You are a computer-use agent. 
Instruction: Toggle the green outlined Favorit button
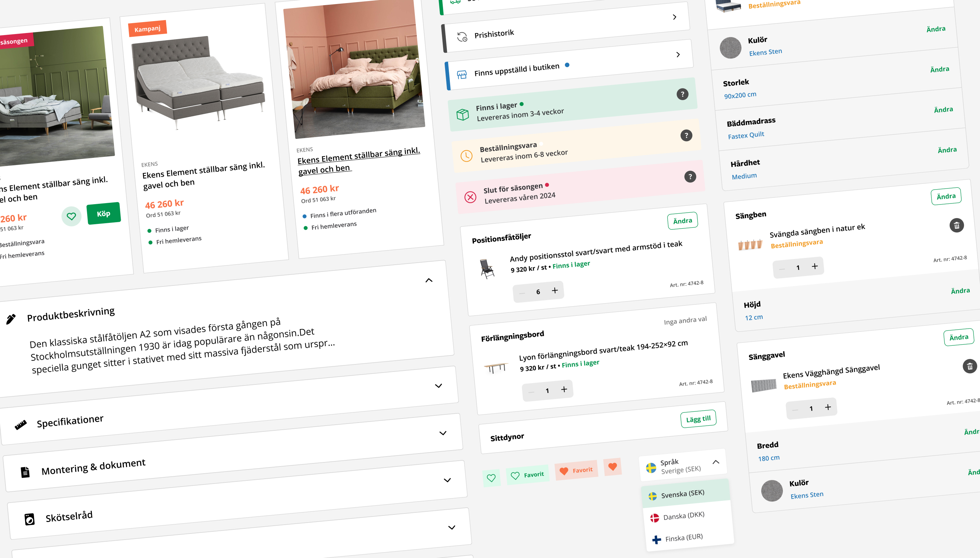pos(527,475)
